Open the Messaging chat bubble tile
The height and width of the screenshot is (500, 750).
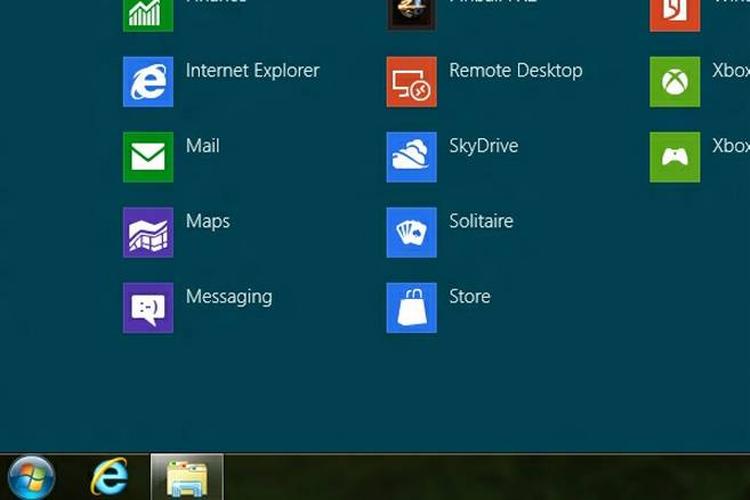[x=148, y=308]
